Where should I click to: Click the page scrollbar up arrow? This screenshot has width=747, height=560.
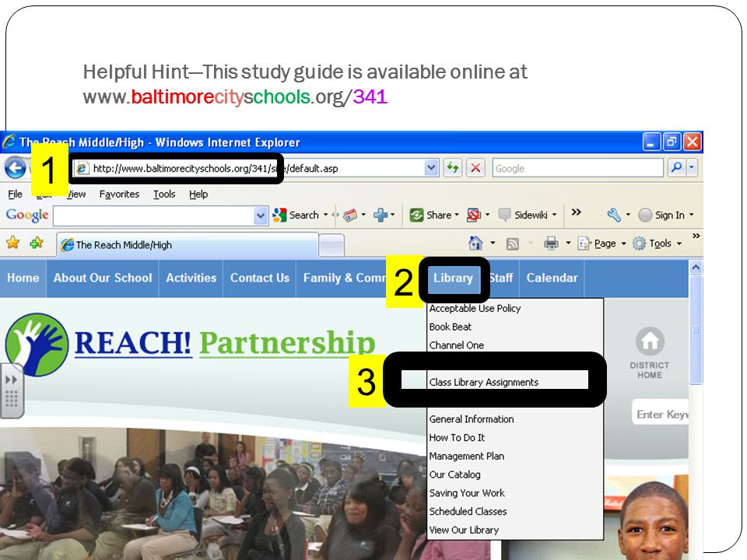tap(696, 268)
